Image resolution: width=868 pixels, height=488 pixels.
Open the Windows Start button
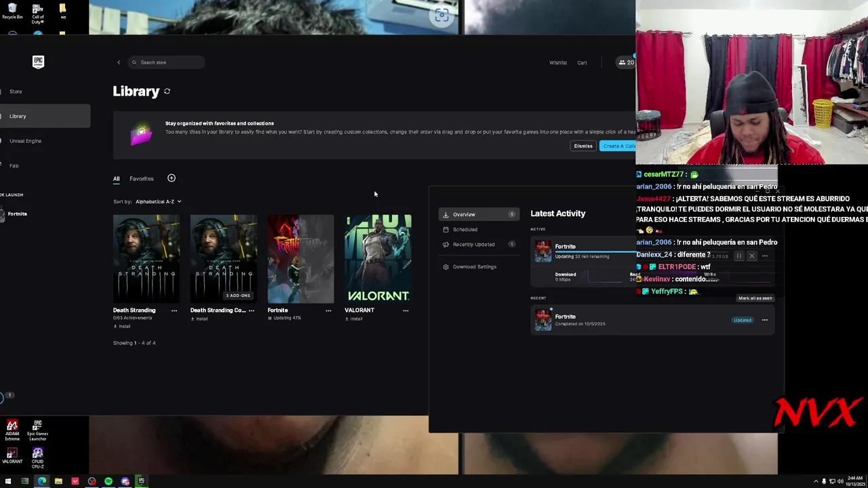tap(7, 481)
